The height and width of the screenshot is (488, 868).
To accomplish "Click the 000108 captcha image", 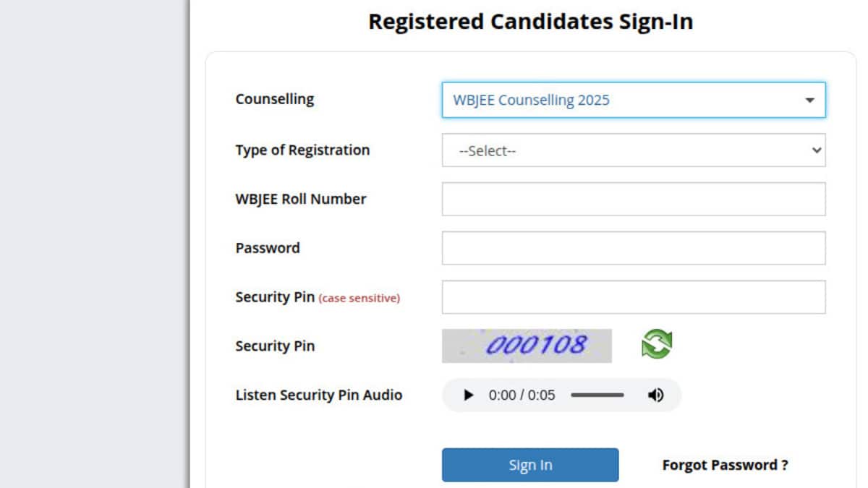I will [x=527, y=346].
